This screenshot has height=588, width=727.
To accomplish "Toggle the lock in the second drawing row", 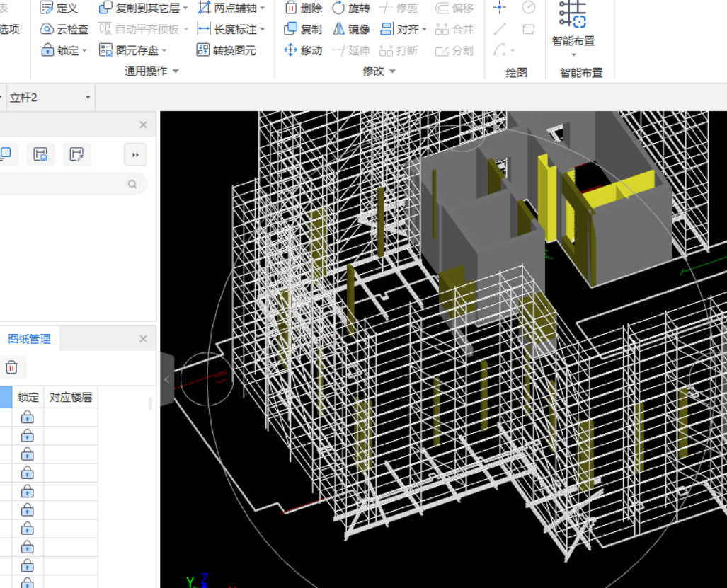I will click(x=28, y=436).
